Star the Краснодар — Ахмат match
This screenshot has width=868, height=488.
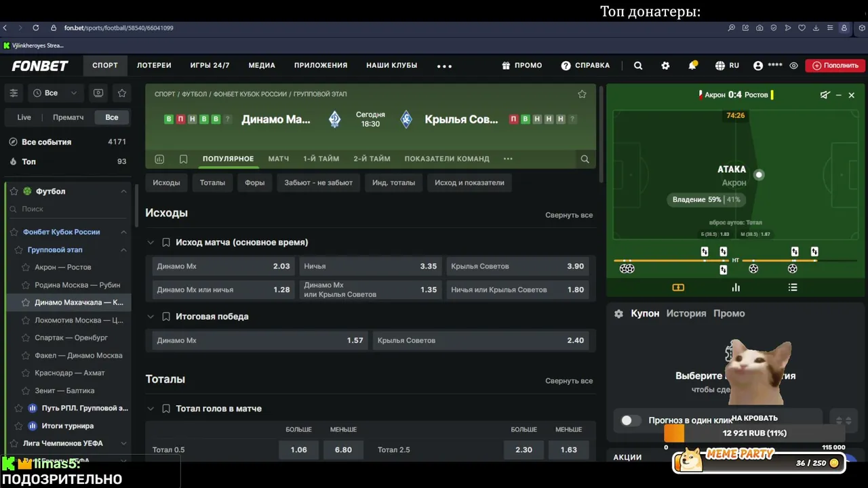26,373
